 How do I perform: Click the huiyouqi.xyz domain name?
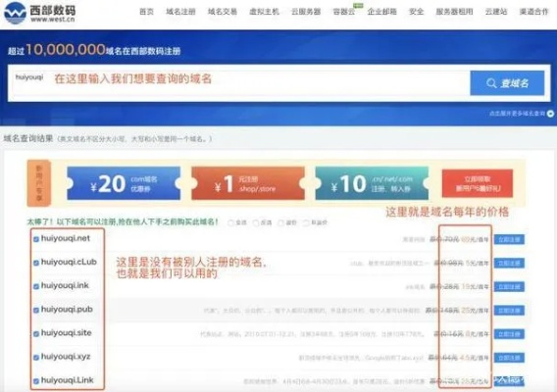66,357
